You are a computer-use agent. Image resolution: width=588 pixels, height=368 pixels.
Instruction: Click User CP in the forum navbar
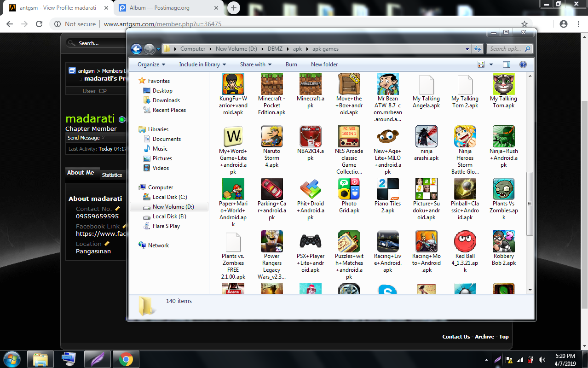coord(94,91)
